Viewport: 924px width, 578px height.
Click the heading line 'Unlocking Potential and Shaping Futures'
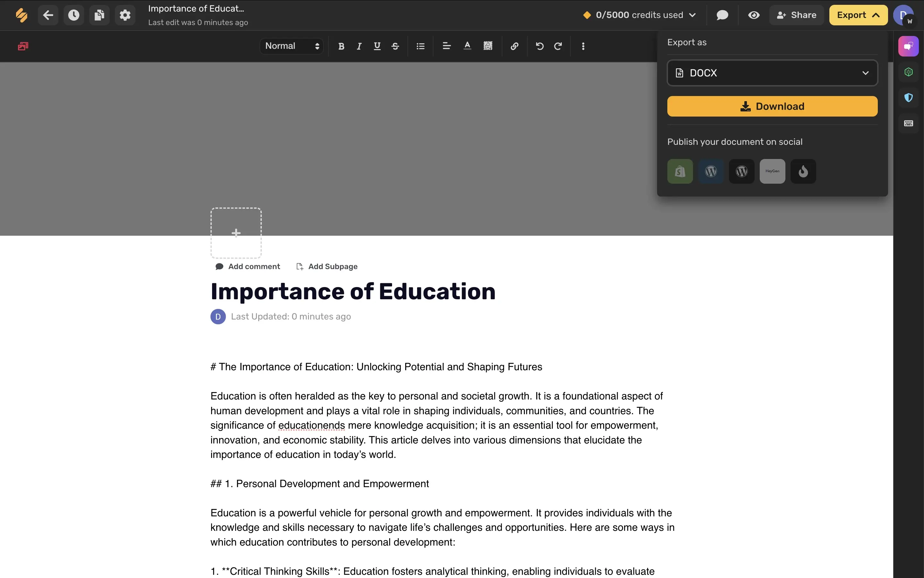tap(449, 367)
